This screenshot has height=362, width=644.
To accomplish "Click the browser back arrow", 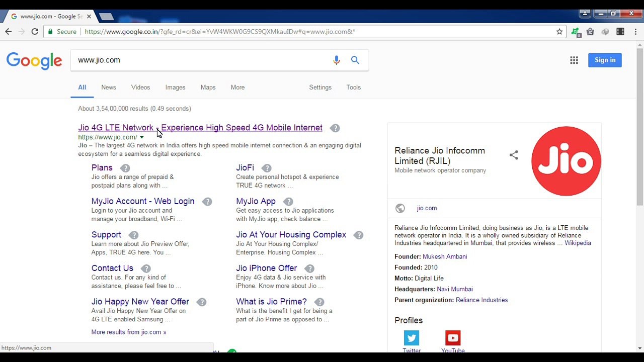I will (9, 31).
